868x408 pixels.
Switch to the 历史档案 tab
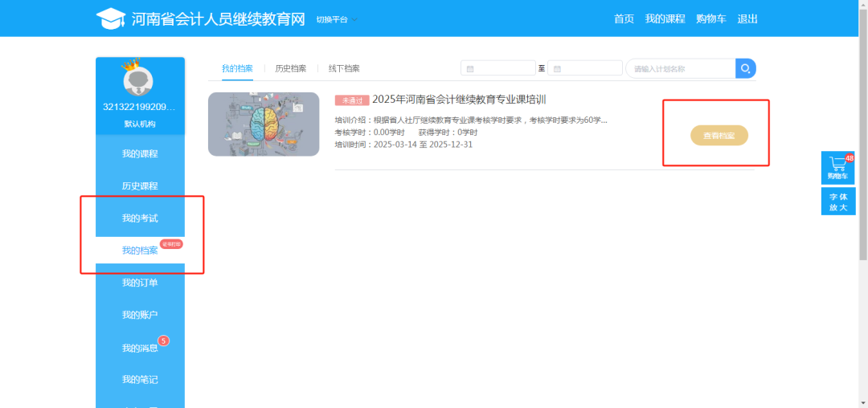[x=290, y=69]
